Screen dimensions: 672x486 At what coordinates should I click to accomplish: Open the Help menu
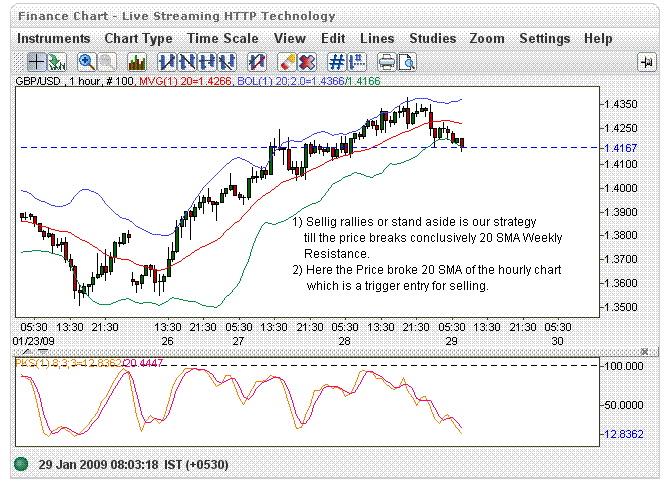(598, 39)
